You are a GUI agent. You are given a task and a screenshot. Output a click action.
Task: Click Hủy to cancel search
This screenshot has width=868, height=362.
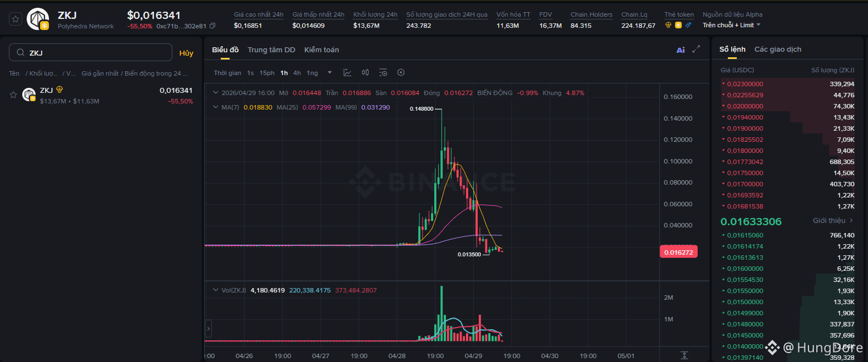[x=186, y=53]
